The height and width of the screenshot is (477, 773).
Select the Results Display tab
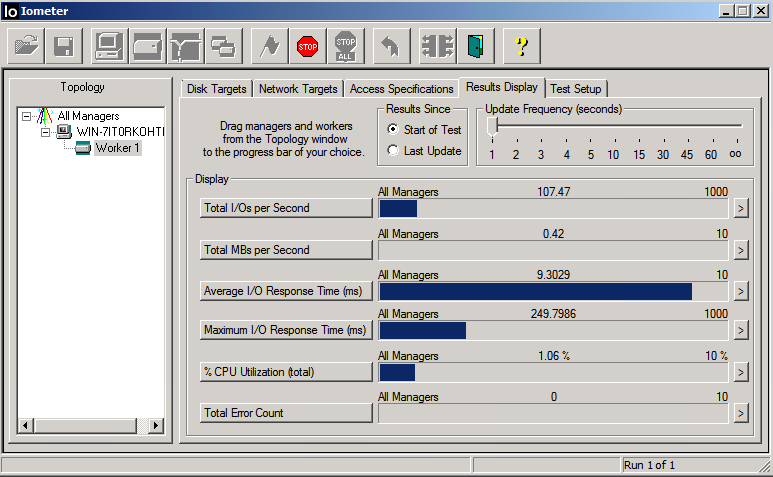[502, 87]
